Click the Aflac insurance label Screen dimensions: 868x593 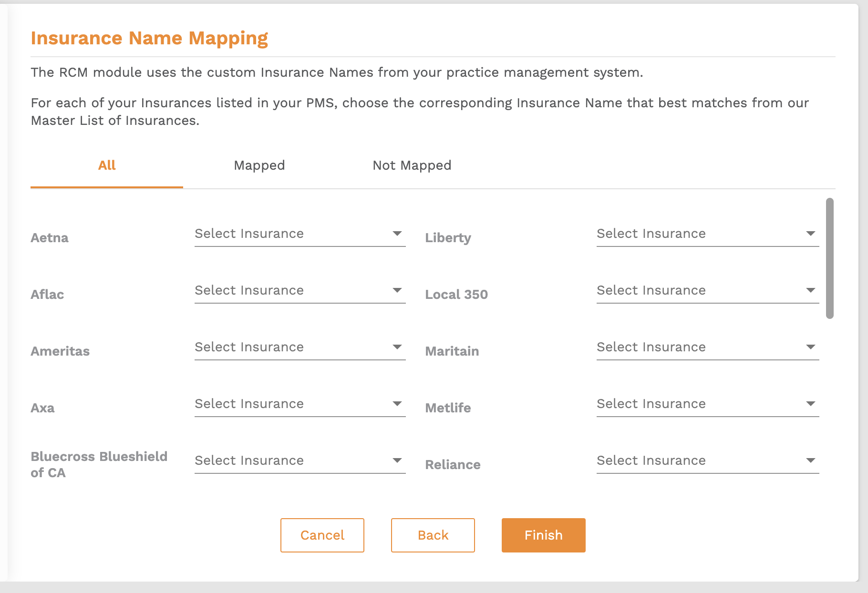pyautogui.click(x=47, y=295)
